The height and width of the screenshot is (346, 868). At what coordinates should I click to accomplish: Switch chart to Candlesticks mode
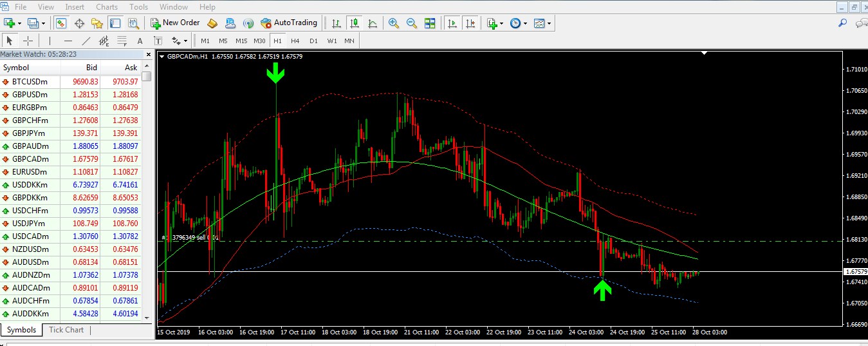[355, 23]
